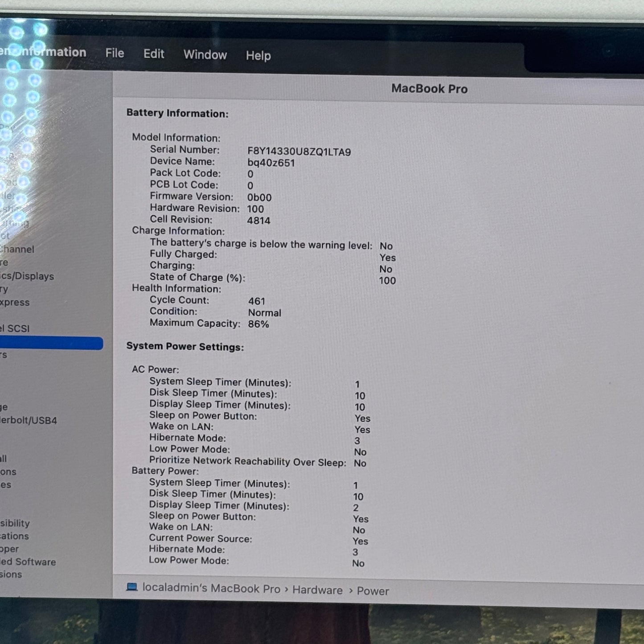The image size is (644, 644).
Task: Open the File menu
Action: pyautogui.click(x=115, y=53)
